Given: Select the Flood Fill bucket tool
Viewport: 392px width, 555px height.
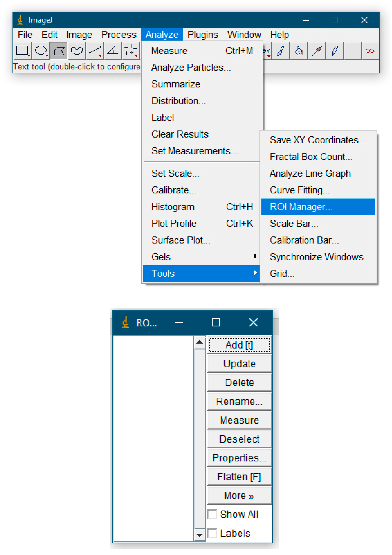Looking at the screenshot, I should pyautogui.click(x=299, y=51).
